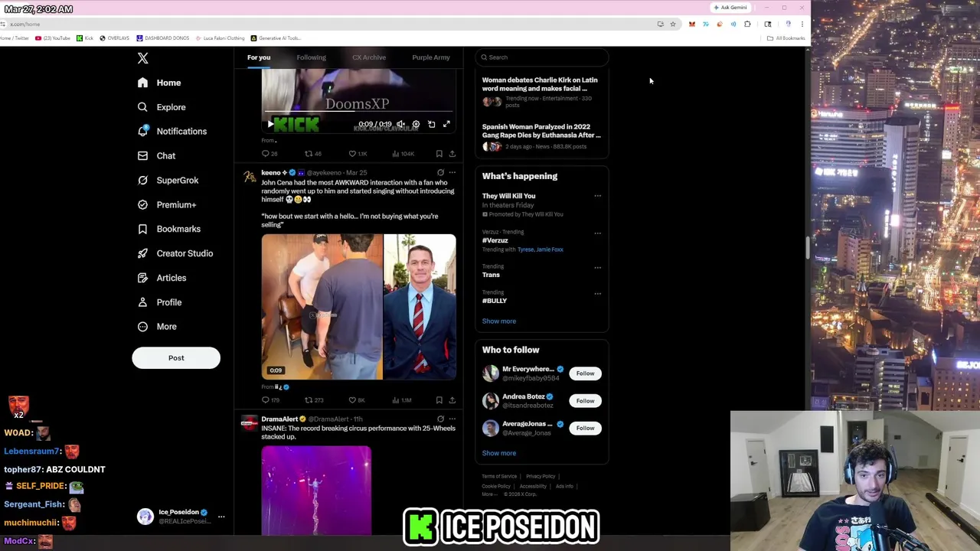Open the Kick bookmark in bookmarks bar
980x551 pixels.
pyautogui.click(x=85, y=38)
